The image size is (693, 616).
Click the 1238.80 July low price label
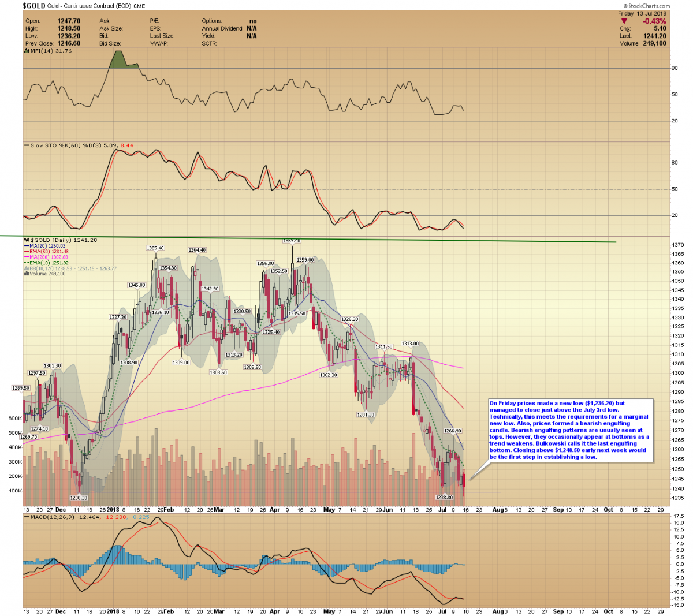[x=444, y=497]
